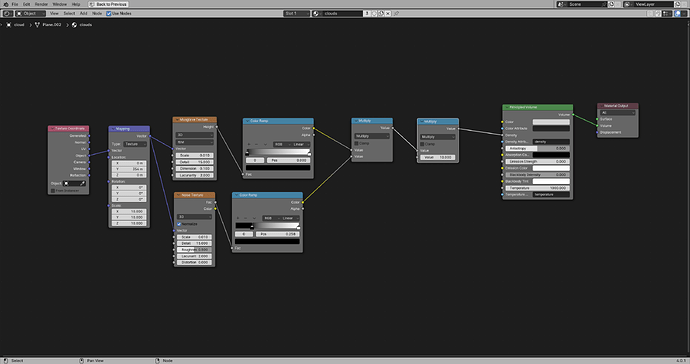The height and width of the screenshot is (364, 690).
Task: Click the Object field in Texture Coordinate node
Action: click(74, 184)
